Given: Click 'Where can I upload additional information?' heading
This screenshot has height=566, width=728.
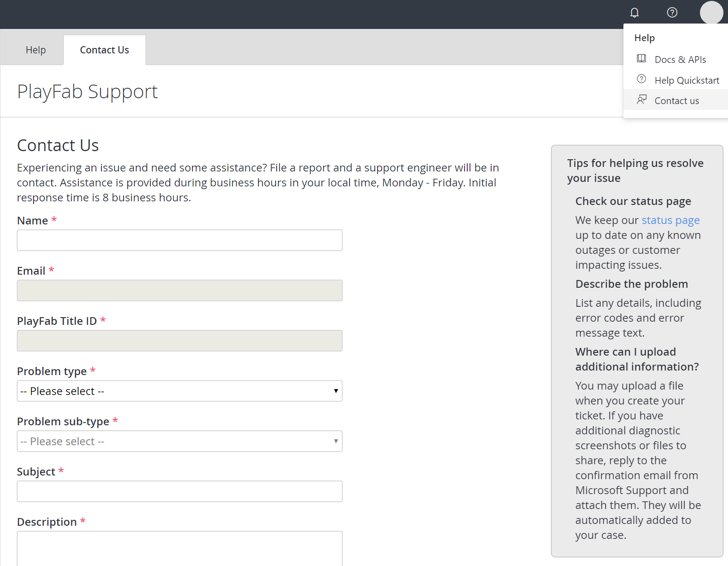Looking at the screenshot, I should (x=637, y=359).
